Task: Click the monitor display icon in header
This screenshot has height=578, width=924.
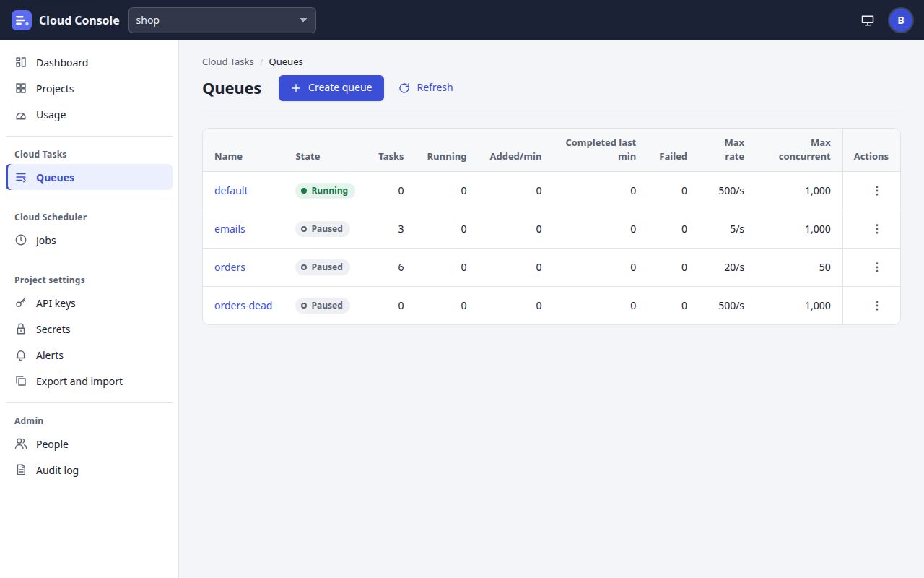Action: (868, 20)
